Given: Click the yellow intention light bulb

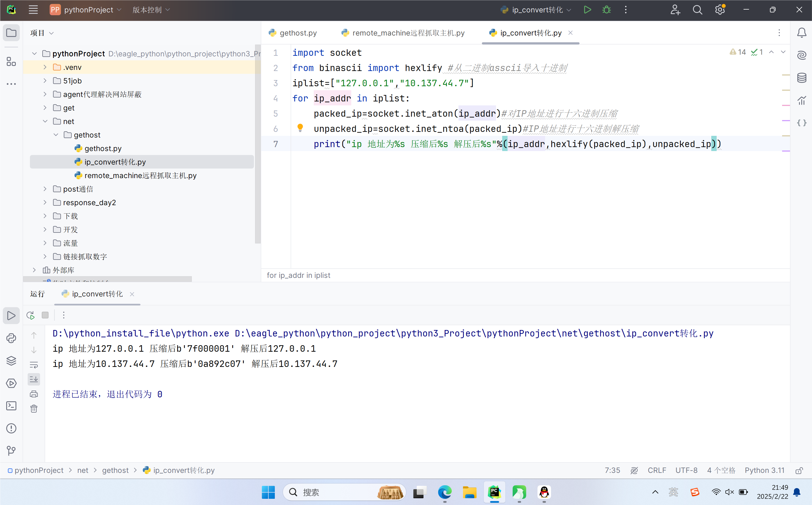Looking at the screenshot, I should pyautogui.click(x=300, y=128).
